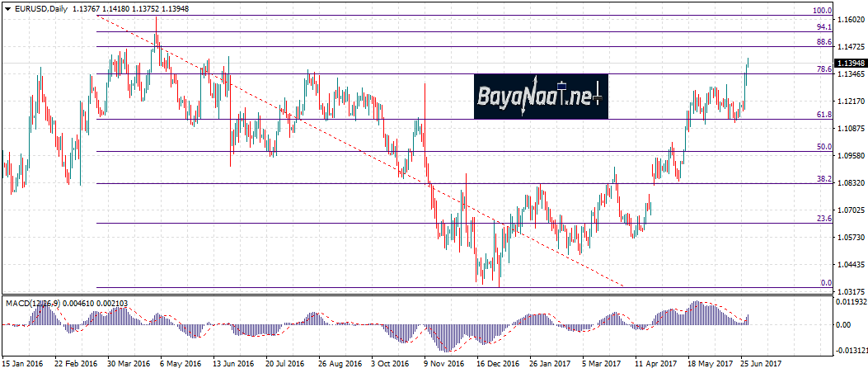Select the 0.0 Fibonacci base level label

826,282
